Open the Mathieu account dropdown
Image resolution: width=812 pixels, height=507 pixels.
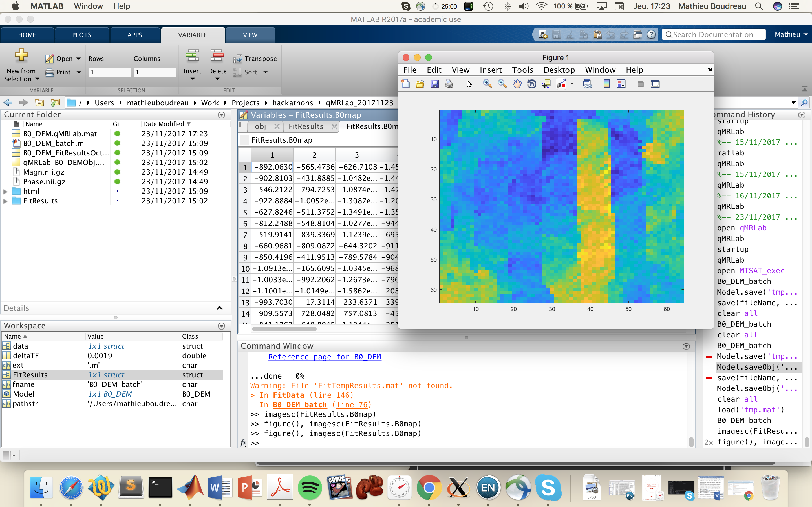click(791, 34)
